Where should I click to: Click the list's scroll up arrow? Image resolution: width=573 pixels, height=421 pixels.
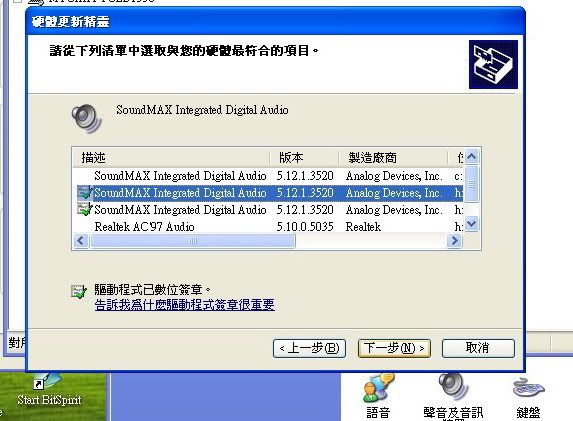(x=471, y=156)
